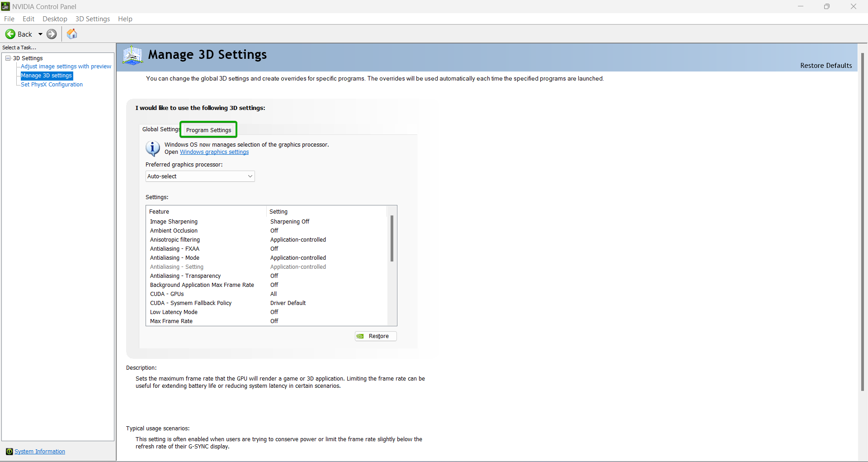Click the Back navigation arrow icon
The width and height of the screenshot is (868, 462).
[9, 34]
